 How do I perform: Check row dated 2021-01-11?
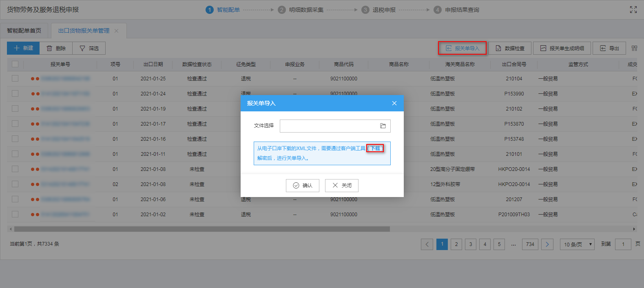[15, 154]
